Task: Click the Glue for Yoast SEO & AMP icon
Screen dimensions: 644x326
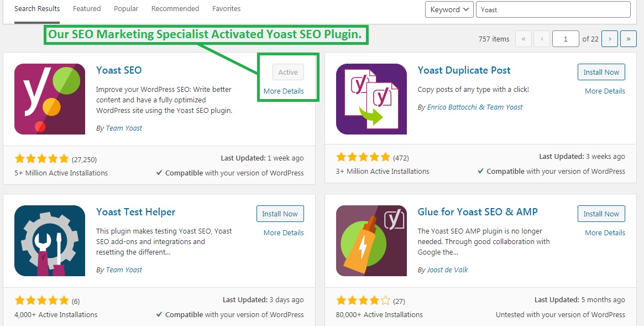Action: (371, 241)
